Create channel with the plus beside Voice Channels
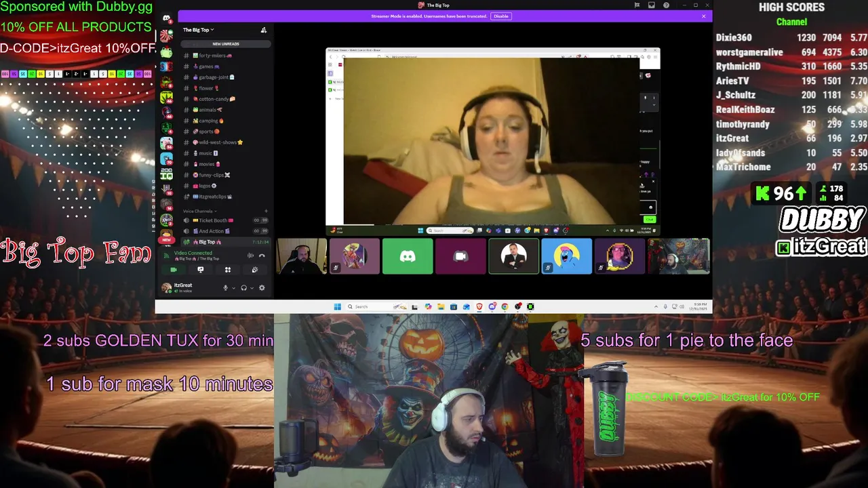Screen dimensions: 868x488 [266, 211]
